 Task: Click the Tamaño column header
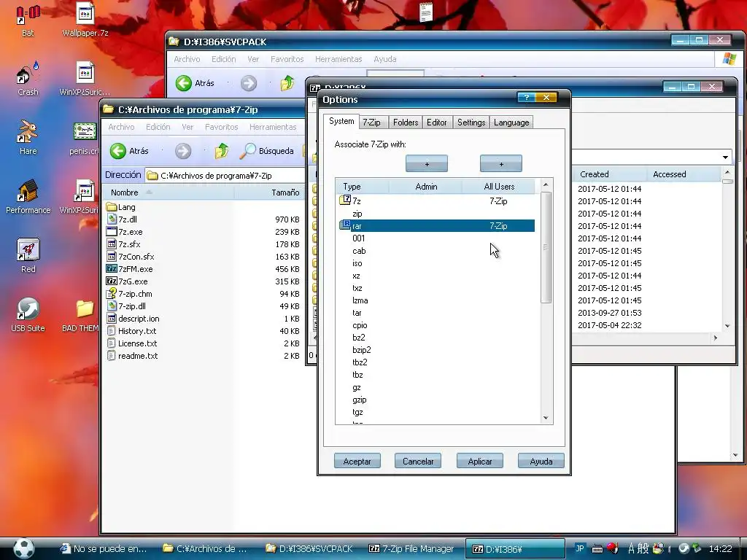pyautogui.click(x=270, y=192)
